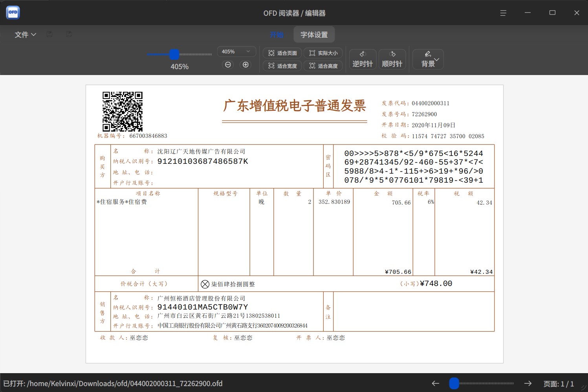Click the item *住宿服务*住宿费

(122, 202)
